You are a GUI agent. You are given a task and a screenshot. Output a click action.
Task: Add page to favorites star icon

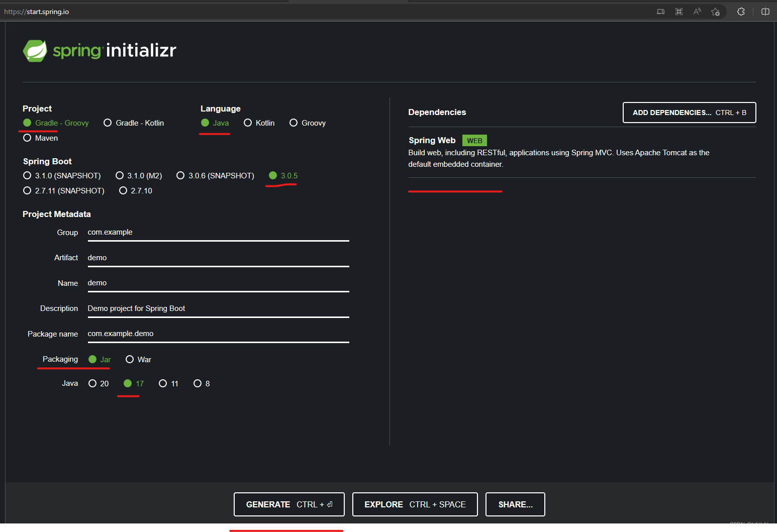coord(716,12)
